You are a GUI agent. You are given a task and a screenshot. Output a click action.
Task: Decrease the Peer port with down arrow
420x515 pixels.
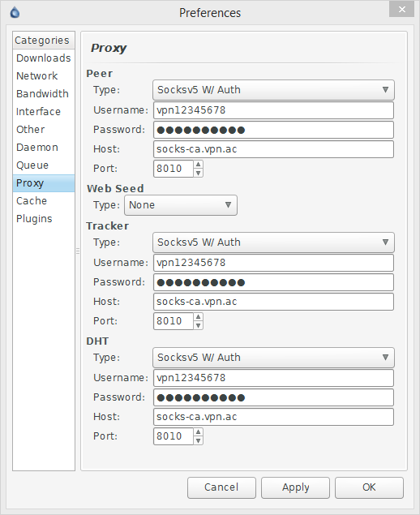click(198, 173)
